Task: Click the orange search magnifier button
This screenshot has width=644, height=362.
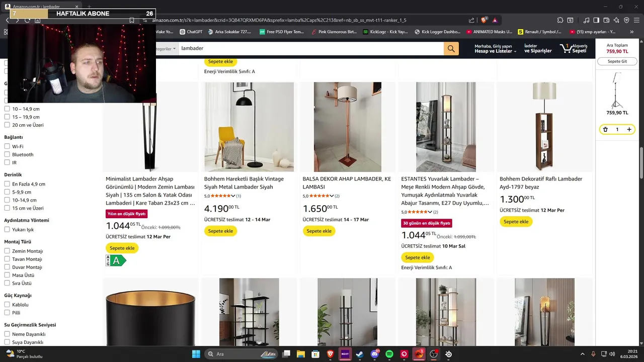Action: [x=451, y=48]
